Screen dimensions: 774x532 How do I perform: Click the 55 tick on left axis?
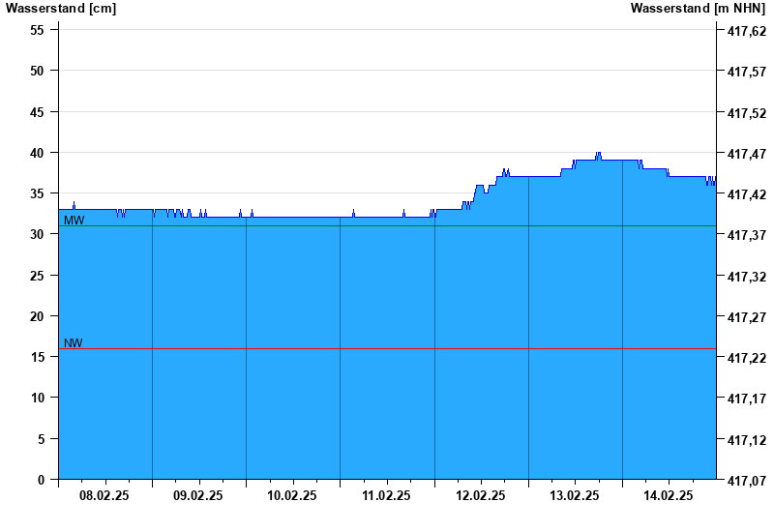[38, 30]
